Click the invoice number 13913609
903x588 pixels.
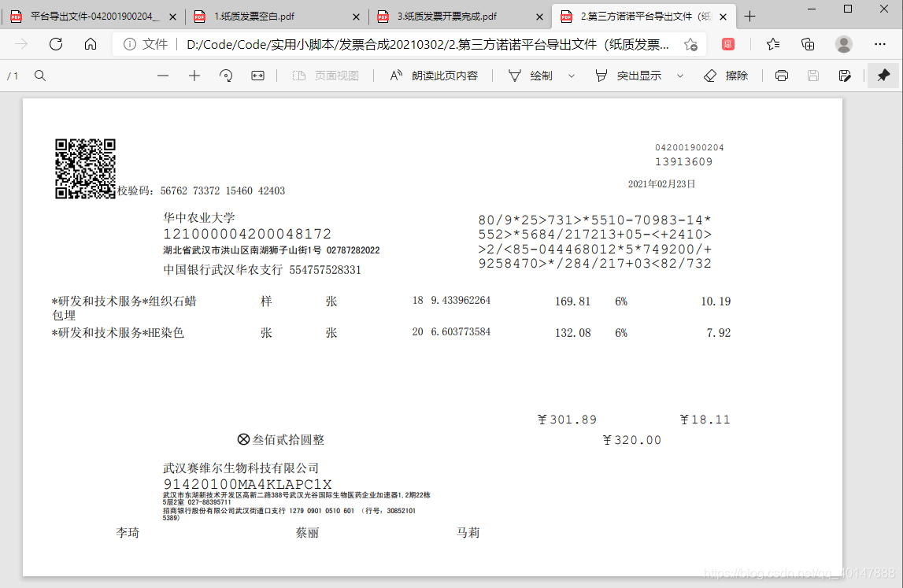point(683,162)
